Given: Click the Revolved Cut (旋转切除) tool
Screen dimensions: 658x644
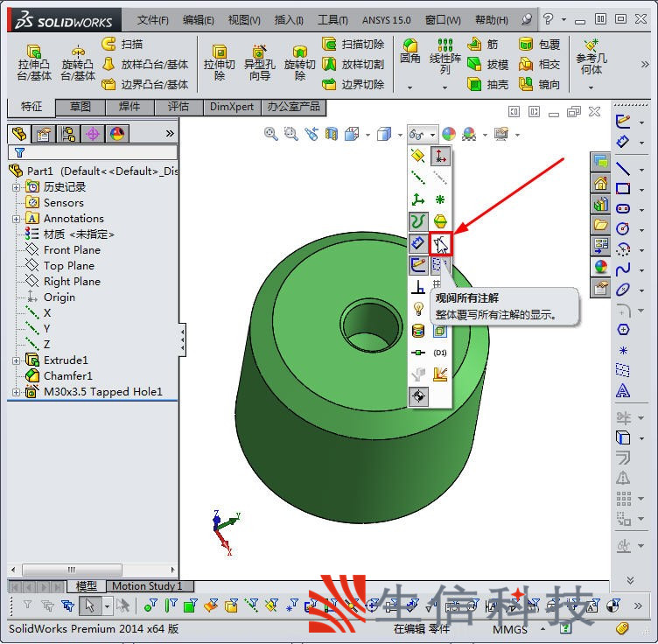Looking at the screenshot, I should tap(299, 63).
